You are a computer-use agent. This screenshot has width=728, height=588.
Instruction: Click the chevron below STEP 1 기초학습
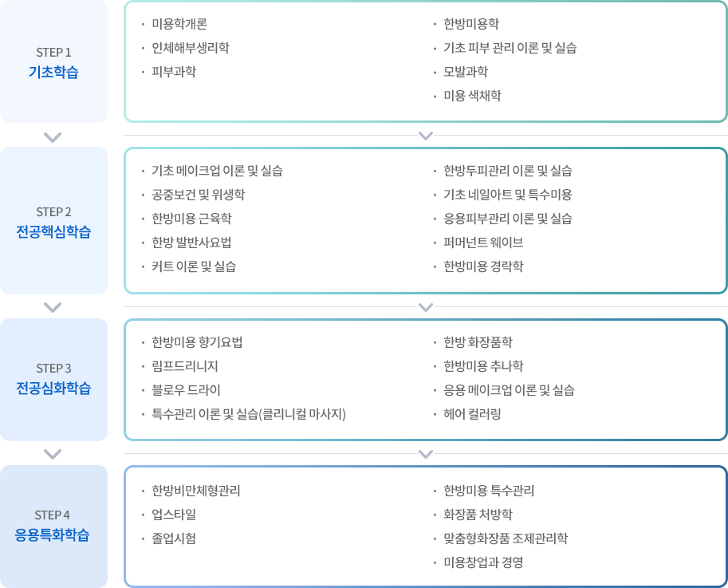click(x=53, y=137)
